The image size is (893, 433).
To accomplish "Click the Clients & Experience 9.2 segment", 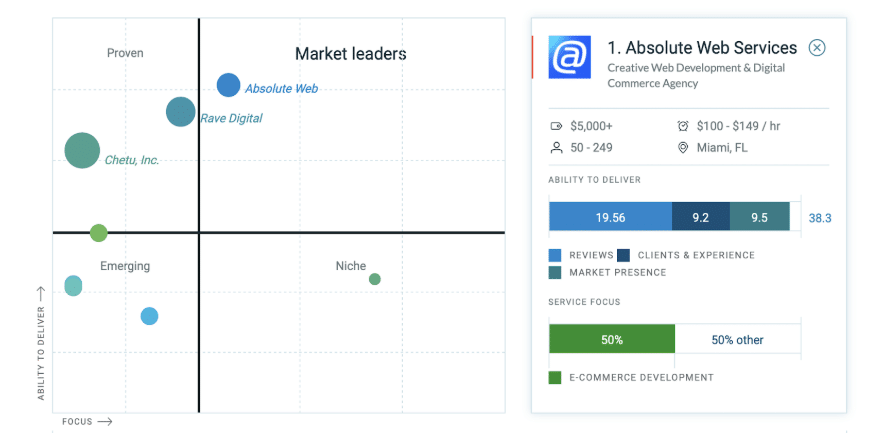I will (x=701, y=217).
